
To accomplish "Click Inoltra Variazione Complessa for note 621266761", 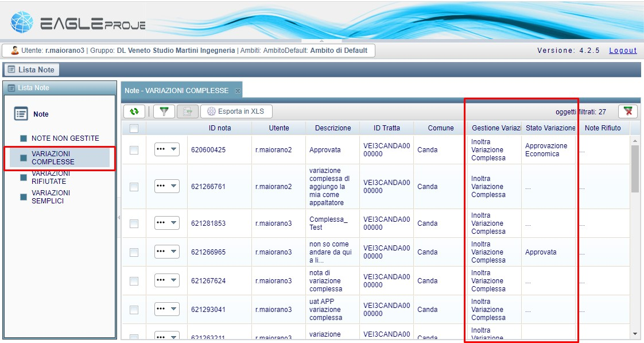I will (x=488, y=187).
